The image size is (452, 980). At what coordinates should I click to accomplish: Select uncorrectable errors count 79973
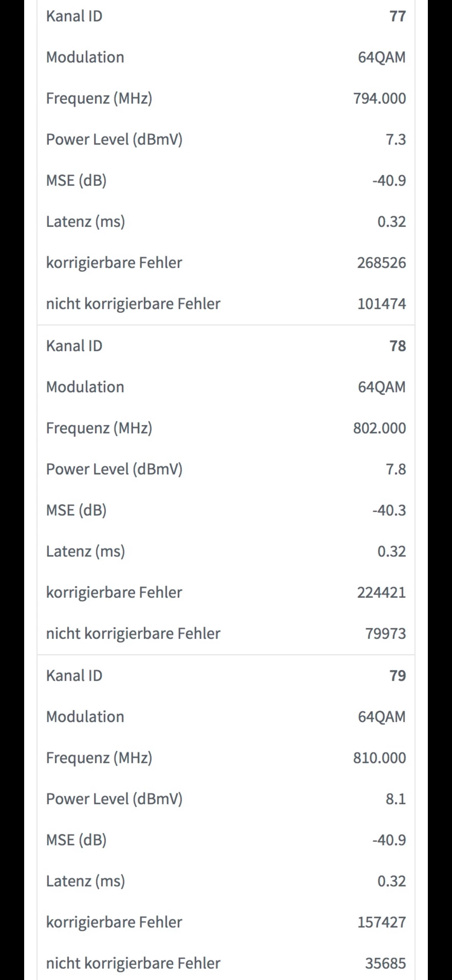click(385, 634)
